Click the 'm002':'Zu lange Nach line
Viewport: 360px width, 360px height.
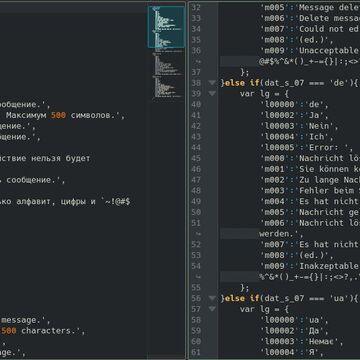[310, 180]
